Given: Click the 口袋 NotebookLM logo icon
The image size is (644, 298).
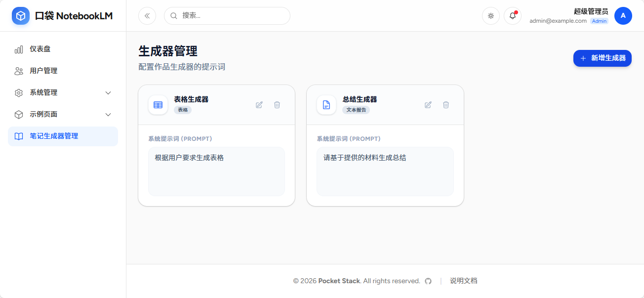Looking at the screenshot, I should pyautogui.click(x=20, y=15).
